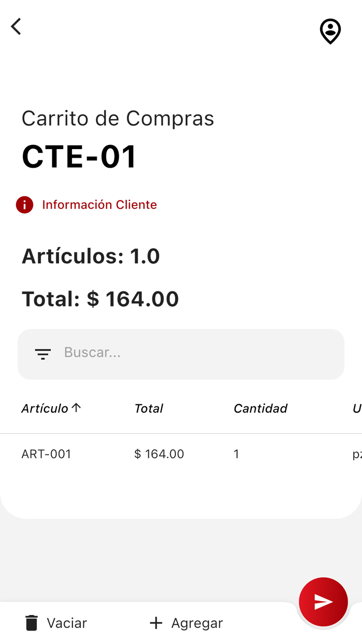Sort items by the Total column
Screen dimensions: 362x644
[148, 408]
